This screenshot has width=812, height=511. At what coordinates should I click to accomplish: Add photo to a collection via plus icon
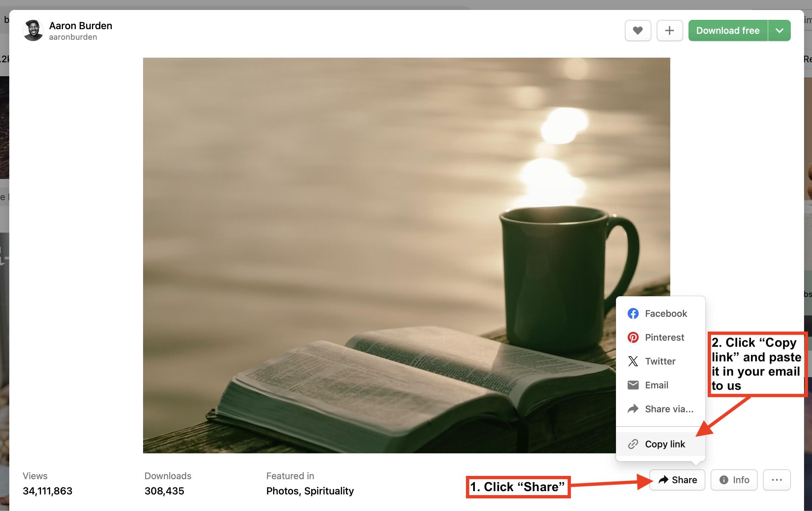point(670,30)
